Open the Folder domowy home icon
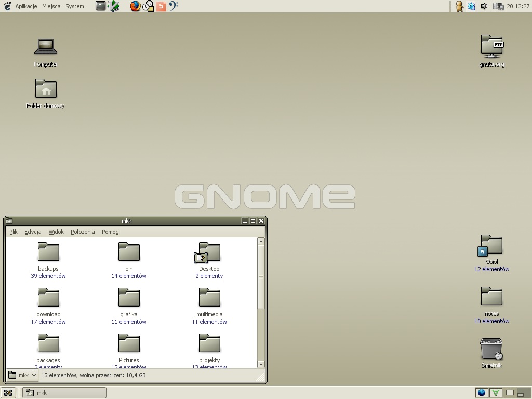Screen dimensions: 532x399 (46, 88)
